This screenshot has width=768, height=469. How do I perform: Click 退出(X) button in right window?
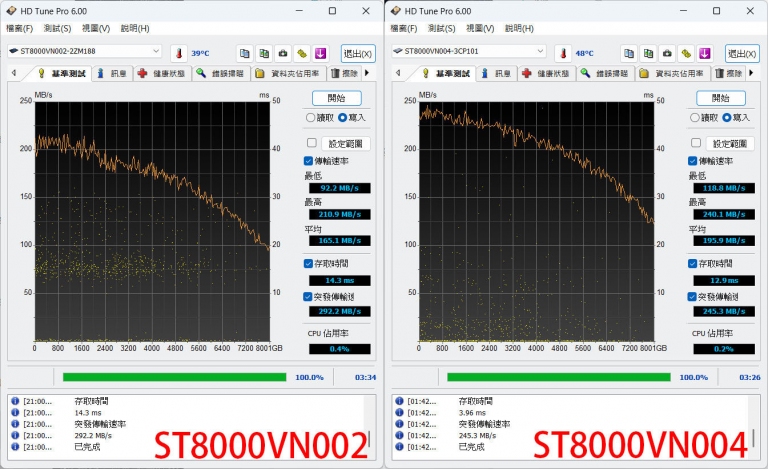(743, 53)
